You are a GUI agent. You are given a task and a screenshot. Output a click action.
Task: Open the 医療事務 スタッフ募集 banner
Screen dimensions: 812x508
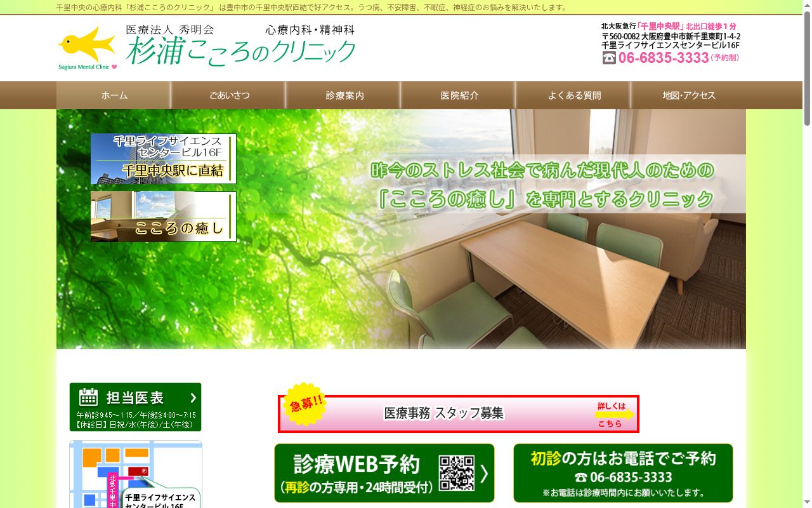[x=458, y=413]
